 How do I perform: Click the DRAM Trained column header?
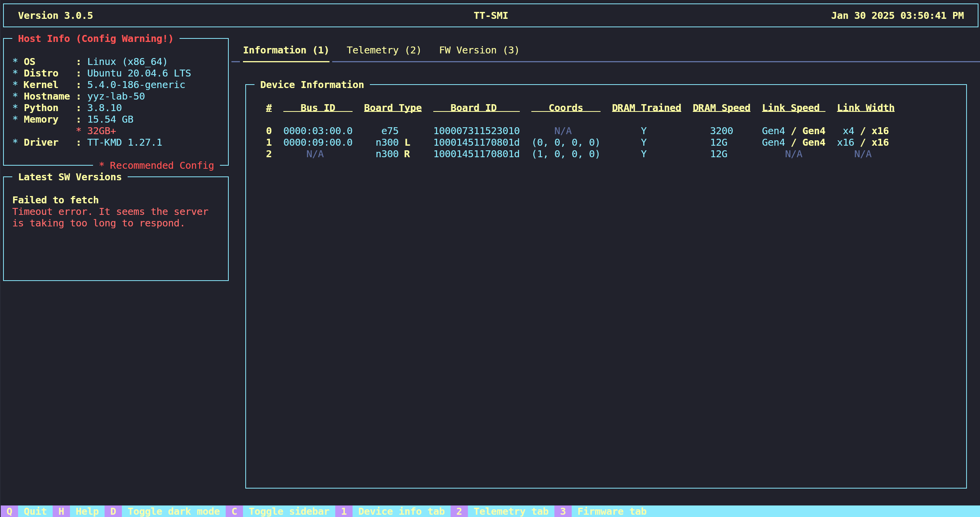[647, 108]
